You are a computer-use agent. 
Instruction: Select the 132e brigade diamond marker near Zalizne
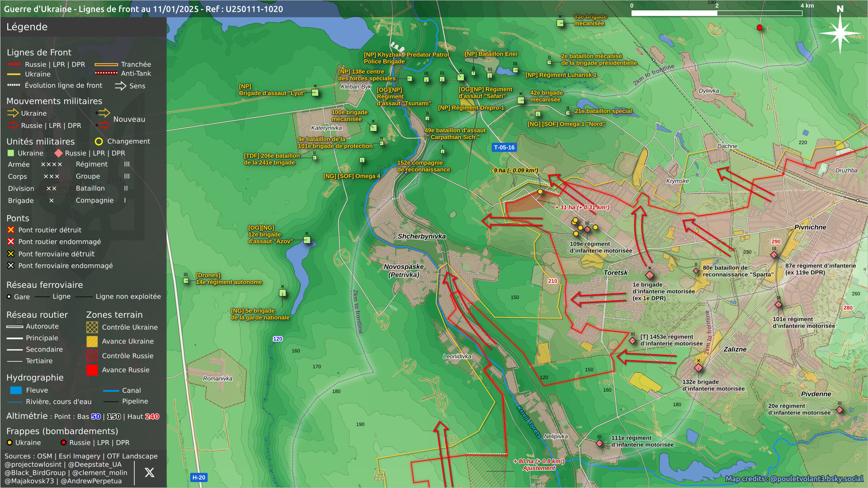698,368
